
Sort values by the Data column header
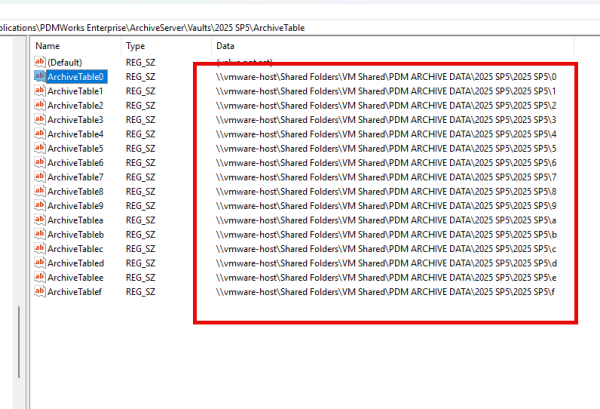point(393,46)
